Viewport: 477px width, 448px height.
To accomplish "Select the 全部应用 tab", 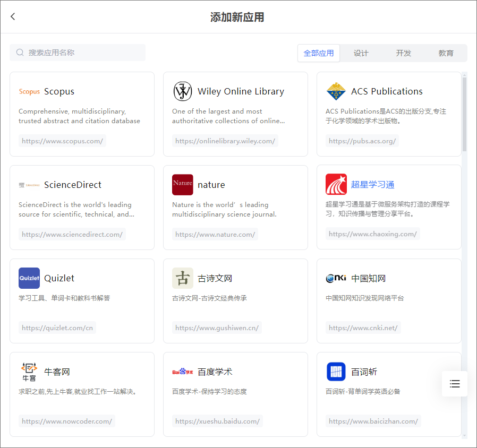I will [319, 53].
